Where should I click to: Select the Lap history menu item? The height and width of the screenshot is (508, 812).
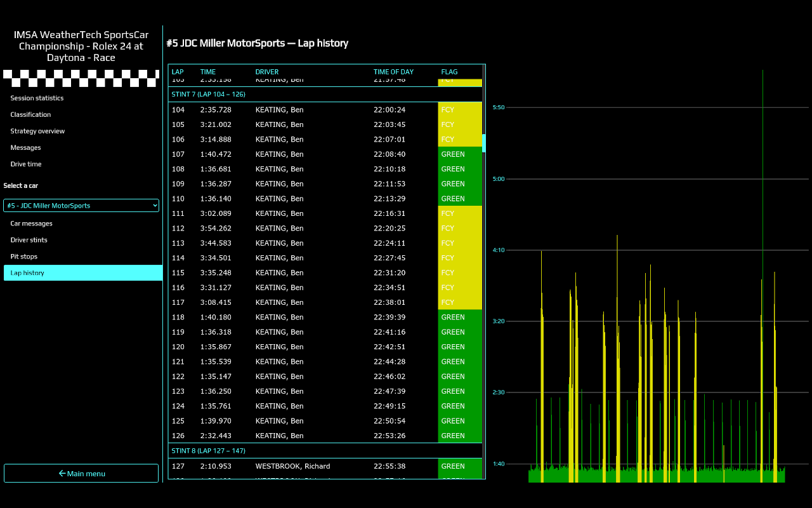83,273
